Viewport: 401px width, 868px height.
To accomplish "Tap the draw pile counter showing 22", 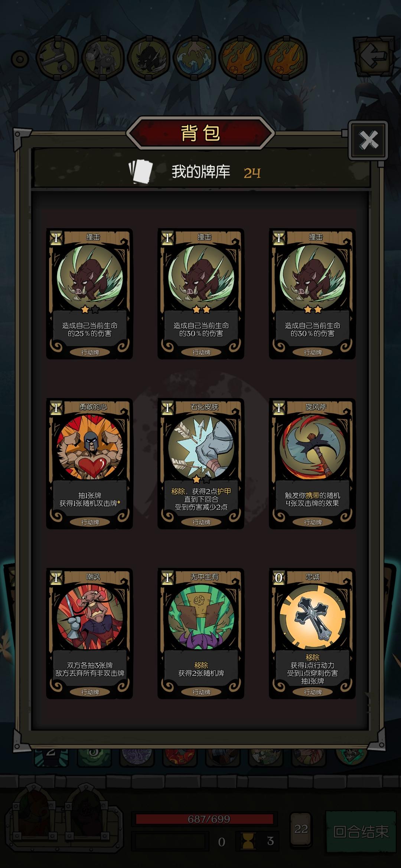I will (301, 829).
